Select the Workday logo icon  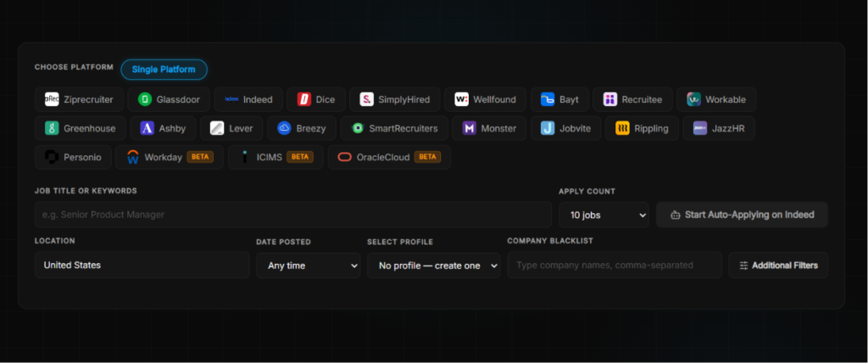coord(133,158)
